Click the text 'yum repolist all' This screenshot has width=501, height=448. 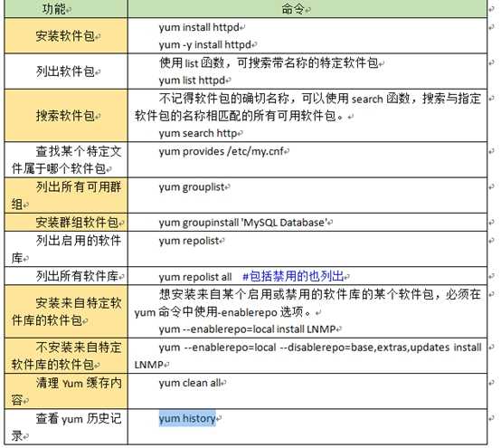(x=195, y=277)
